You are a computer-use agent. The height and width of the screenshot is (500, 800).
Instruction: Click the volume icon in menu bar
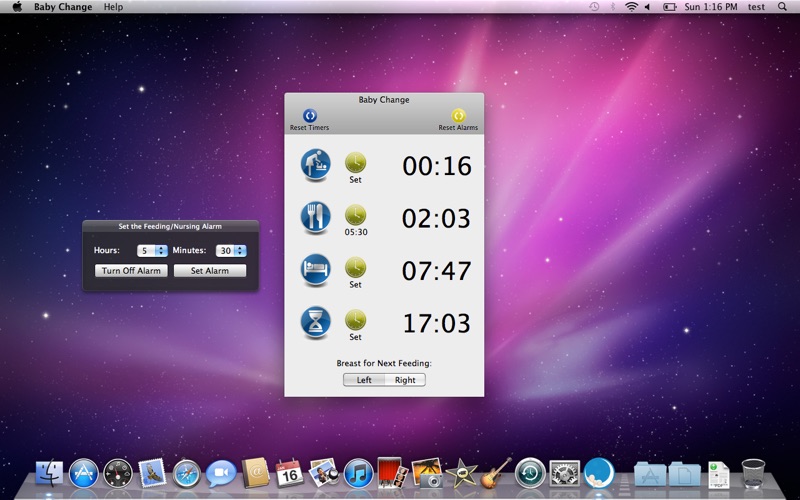pyautogui.click(x=647, y=7)
